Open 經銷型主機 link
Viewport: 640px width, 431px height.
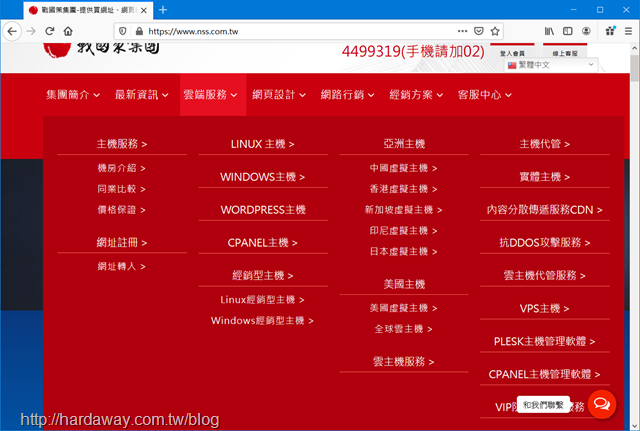click(262, 276)
